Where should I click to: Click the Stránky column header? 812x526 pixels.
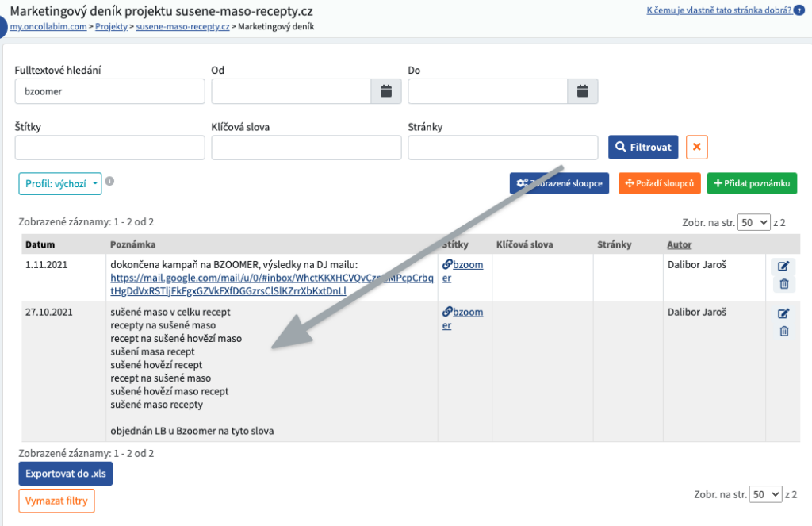click(x=615, y=244)
